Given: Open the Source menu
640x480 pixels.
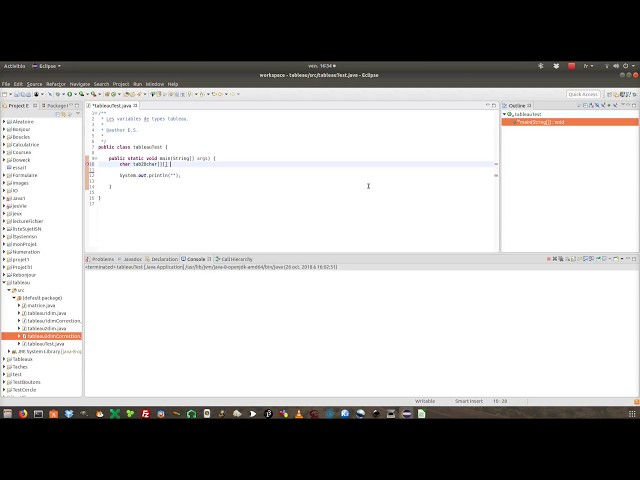Looking at the screenshot, I should [34, 84].
